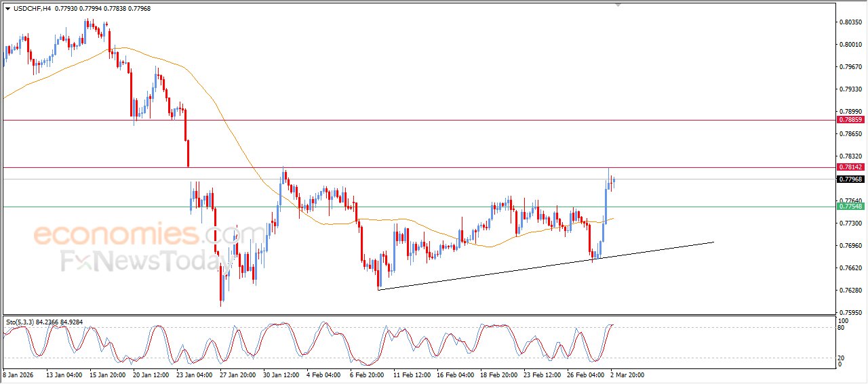Select the 0.78142 red price label
Image resolution: width=868 pixels, height=384 pixels.
(x=850, y=167)
